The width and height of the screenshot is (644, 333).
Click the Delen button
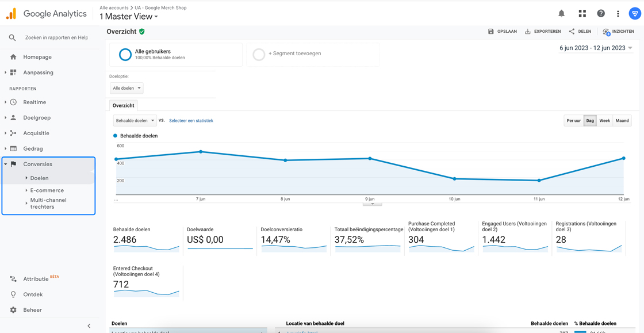(580, 31)
